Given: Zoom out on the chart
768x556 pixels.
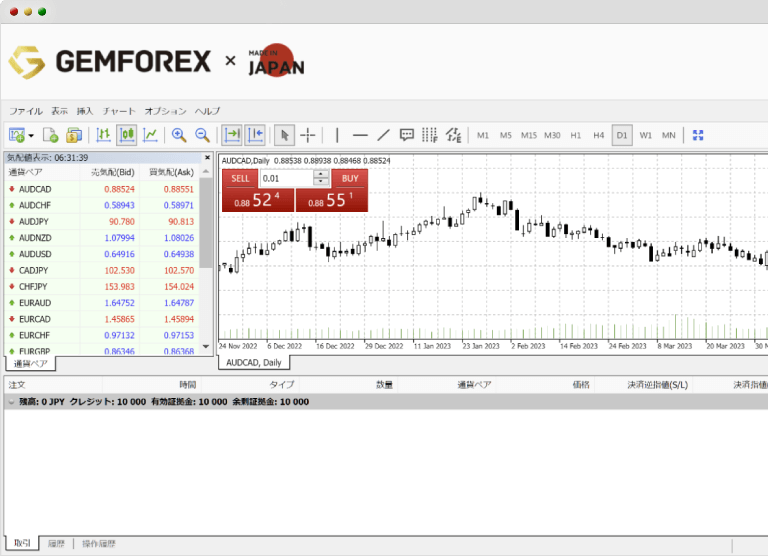Looking at the screenshot, I should click(202, 135).
